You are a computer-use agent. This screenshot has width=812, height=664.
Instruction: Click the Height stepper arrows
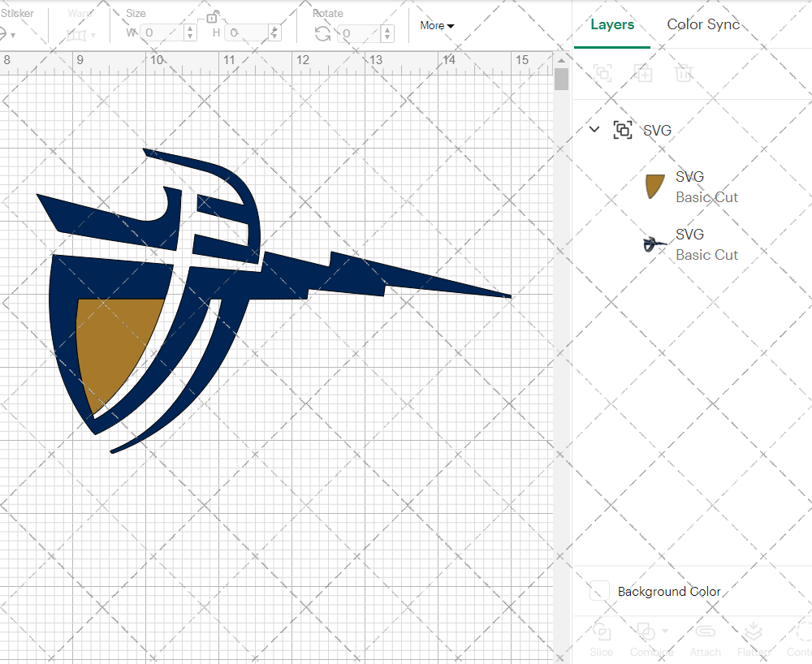coord(275,33)
